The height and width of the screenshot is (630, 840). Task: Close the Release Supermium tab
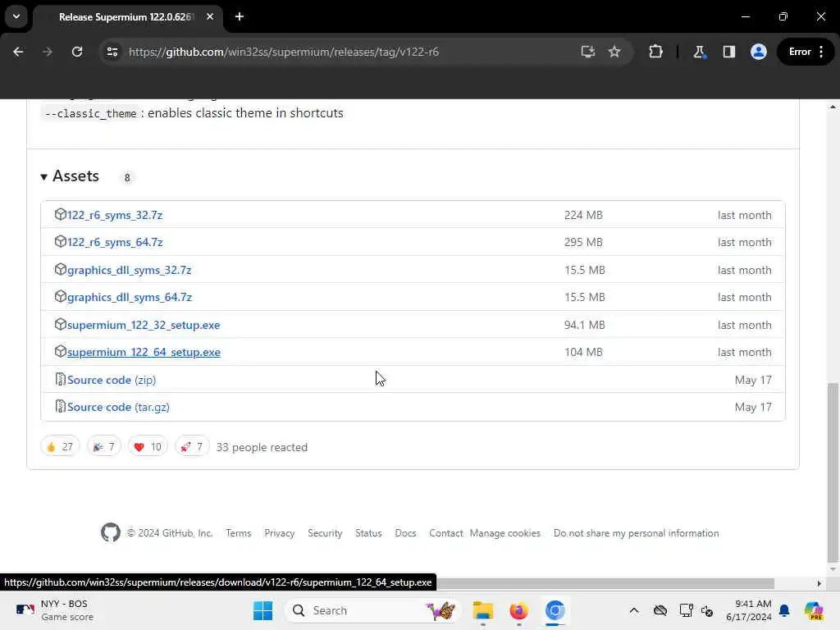tap(210, 16)
